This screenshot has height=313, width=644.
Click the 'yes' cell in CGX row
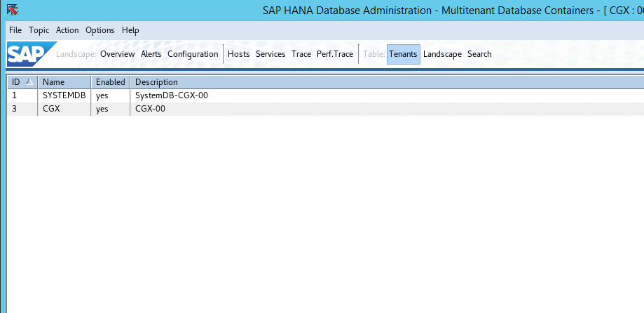coord(111,109)
